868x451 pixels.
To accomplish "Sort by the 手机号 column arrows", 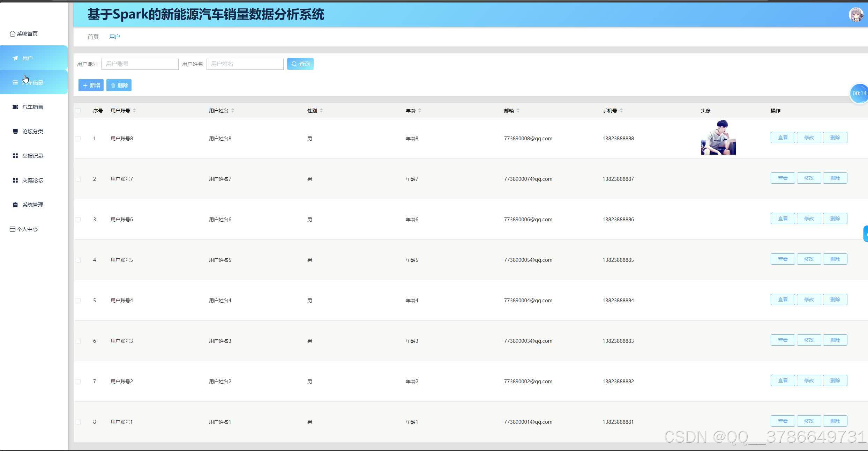I will 621,111.
